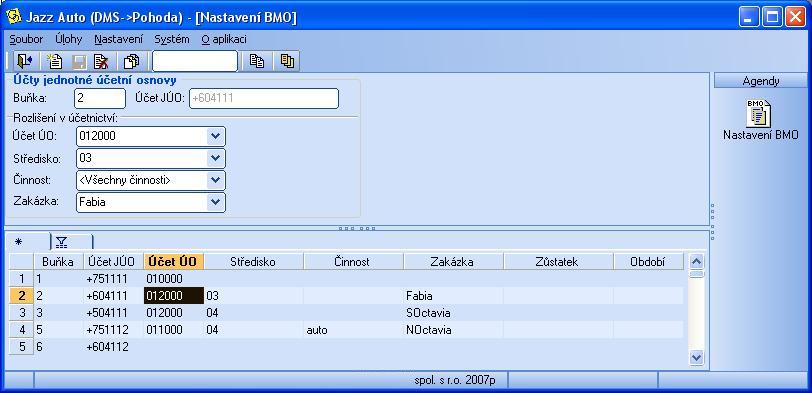Click cell +504111 in the table
The width and height of the screenshot is (812, 393).
(x=113, y=313)
